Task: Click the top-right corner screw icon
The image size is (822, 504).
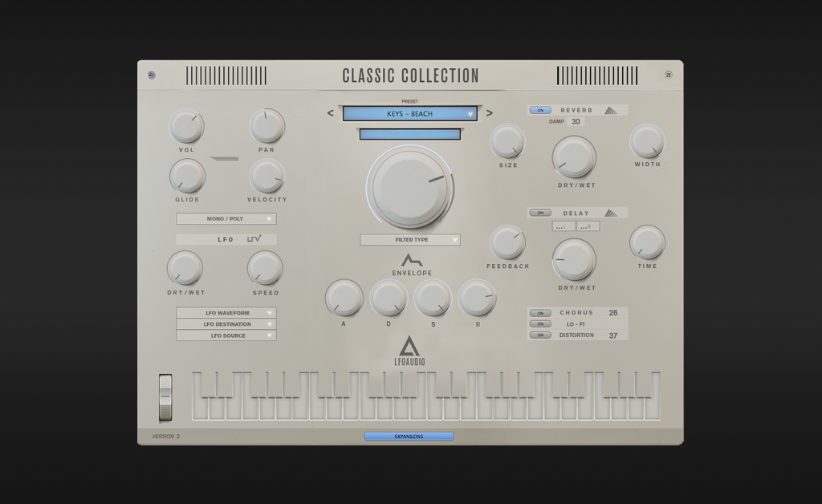Action: [x=669, y=75]
